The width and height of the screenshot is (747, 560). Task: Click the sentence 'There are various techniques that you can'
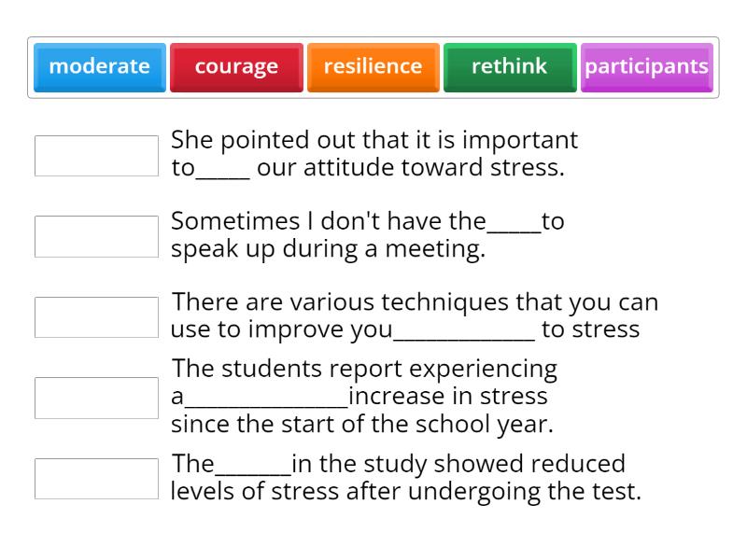tap(415, 302)
